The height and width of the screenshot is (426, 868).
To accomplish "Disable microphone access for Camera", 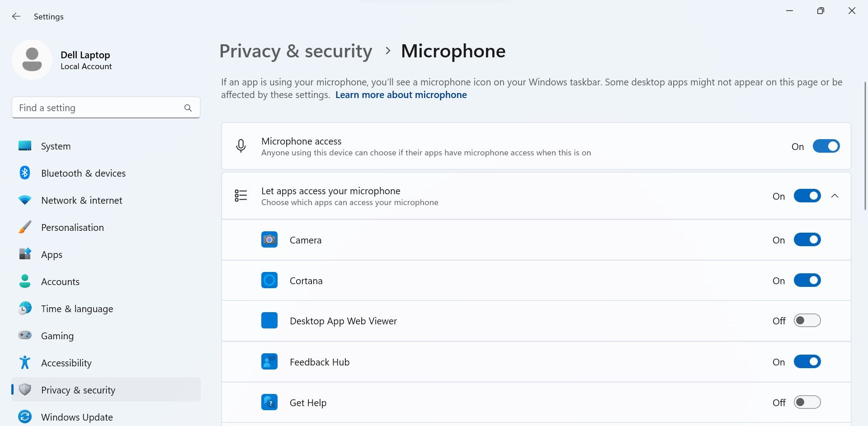I will 807,239.
